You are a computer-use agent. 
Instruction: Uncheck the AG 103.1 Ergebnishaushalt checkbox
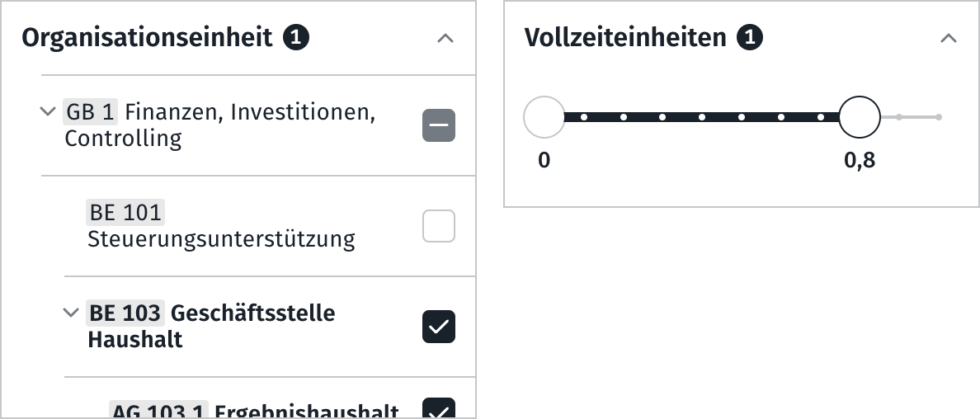(x=439, y=409)
